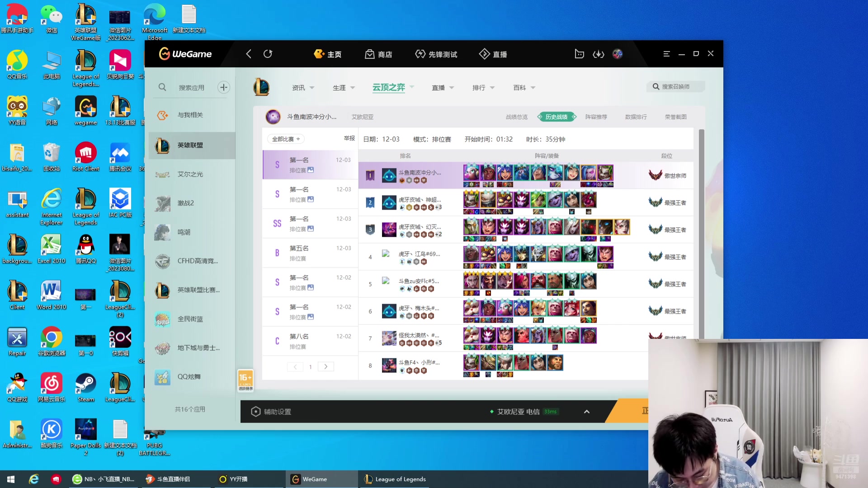Open the 第五名 12-03 match entry
The height and width of the screenshot is (488, 868).
pos(310,253)
